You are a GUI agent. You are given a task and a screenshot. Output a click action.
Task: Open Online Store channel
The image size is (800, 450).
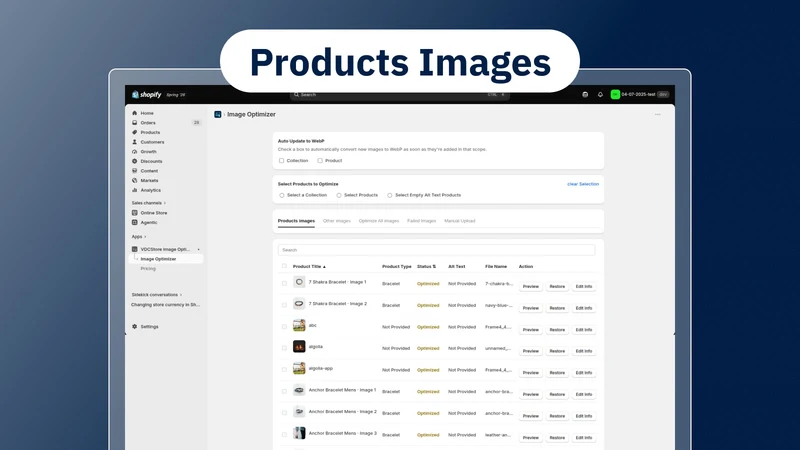[154, 213]
